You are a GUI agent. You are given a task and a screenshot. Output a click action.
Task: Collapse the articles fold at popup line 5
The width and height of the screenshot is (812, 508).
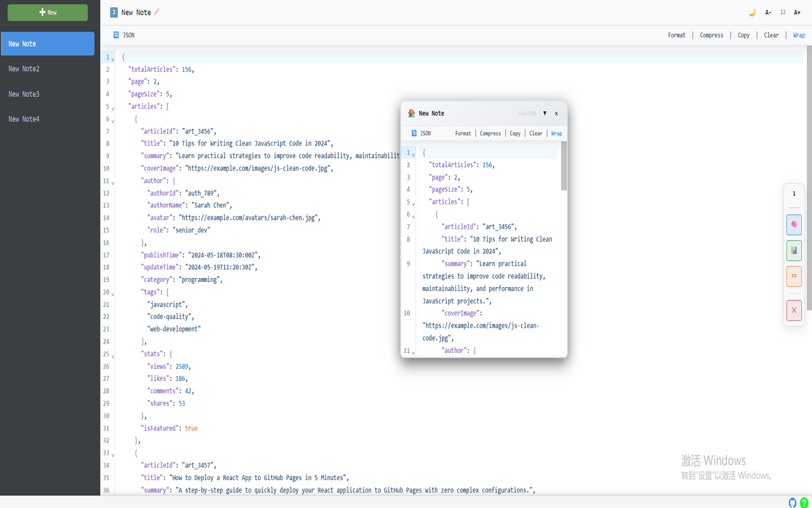click(x=414, y=204)
